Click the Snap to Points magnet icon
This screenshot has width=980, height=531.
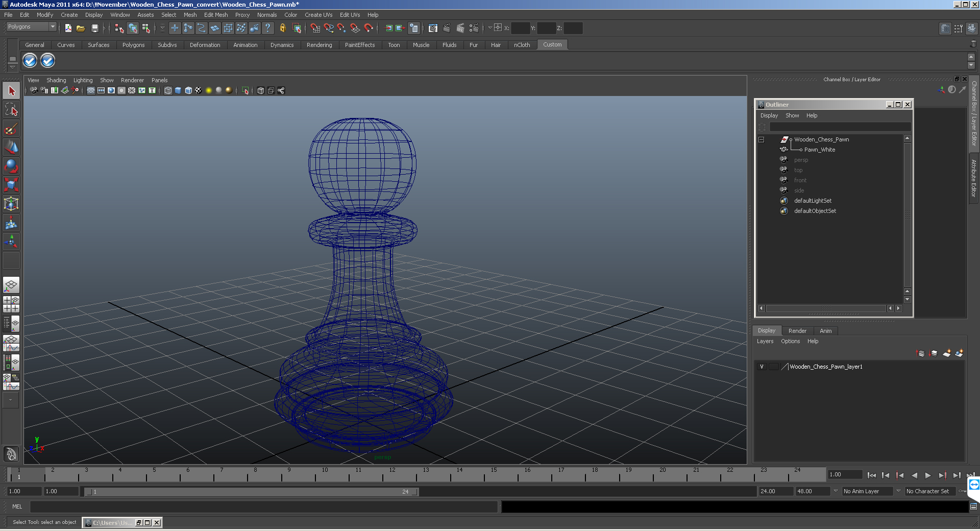[x=342, y=28]
